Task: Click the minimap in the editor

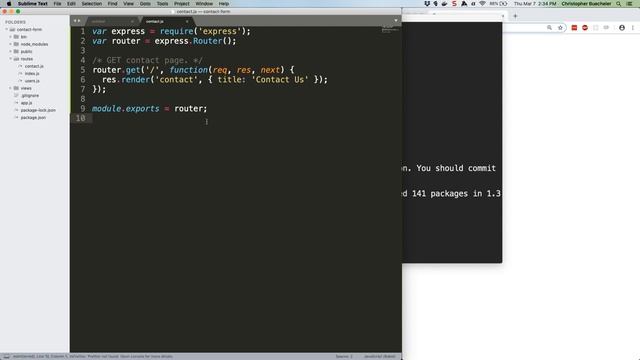Action: [x=390, y=29]
